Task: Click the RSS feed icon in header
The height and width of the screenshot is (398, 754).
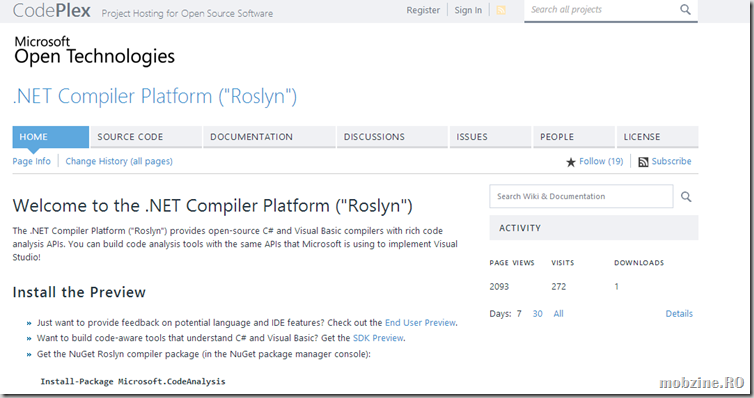Action: 501,10
